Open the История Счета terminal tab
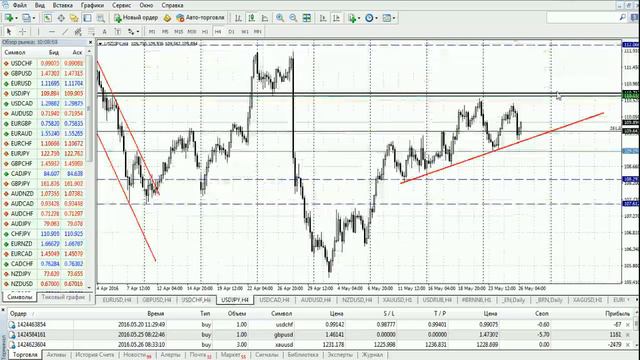 (95, 355)
